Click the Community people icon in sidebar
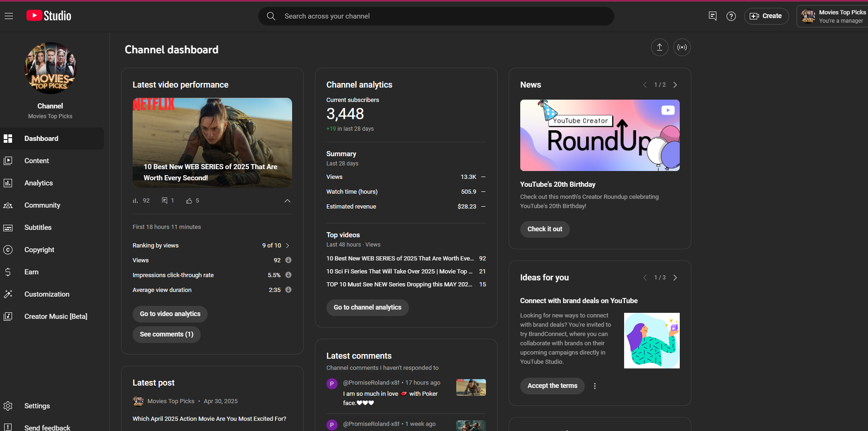 [x=8, y=205]
